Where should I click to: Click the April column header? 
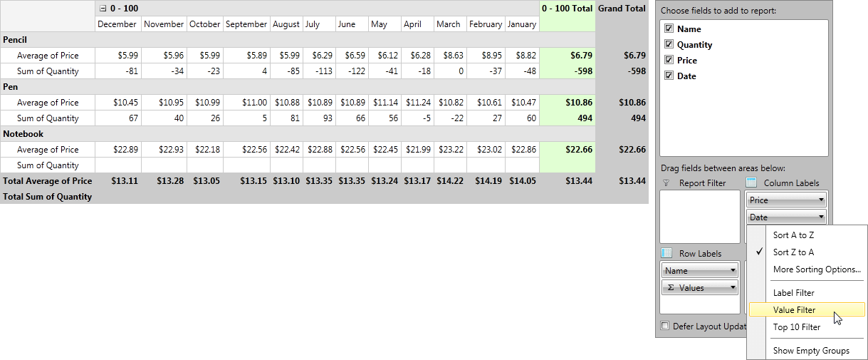pos(417,24)
